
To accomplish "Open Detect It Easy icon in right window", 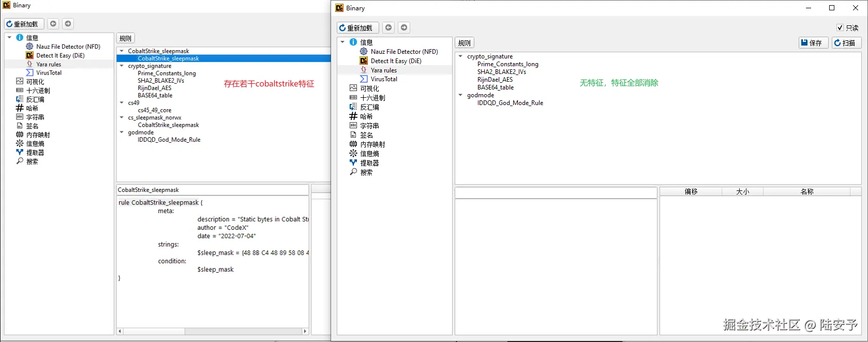I will coord(364,61).
